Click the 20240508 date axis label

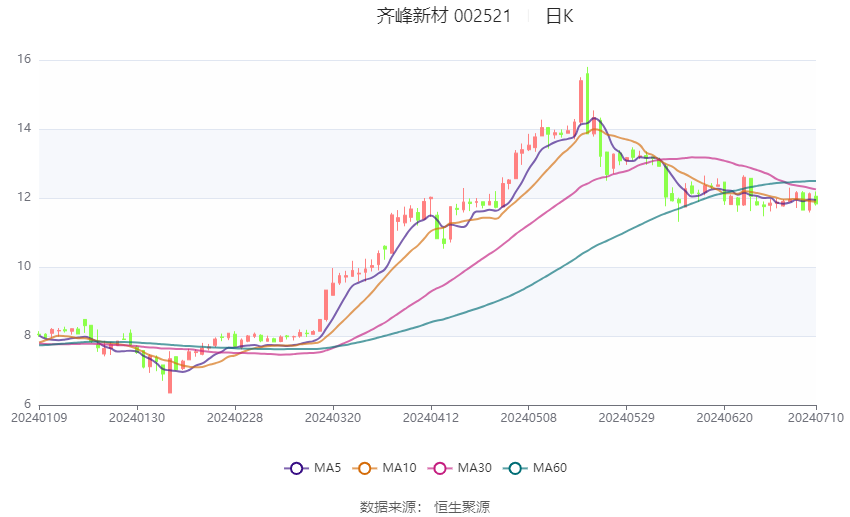(529, 418)
